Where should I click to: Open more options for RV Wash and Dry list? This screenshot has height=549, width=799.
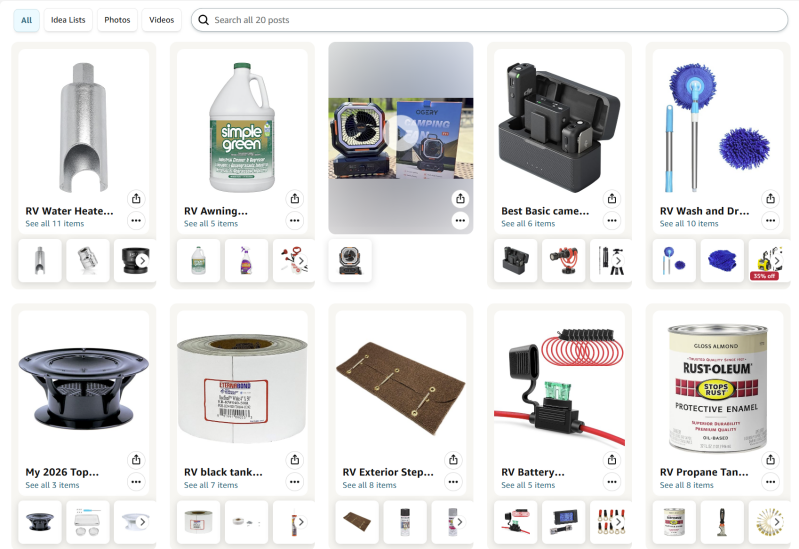coord(770,221)
